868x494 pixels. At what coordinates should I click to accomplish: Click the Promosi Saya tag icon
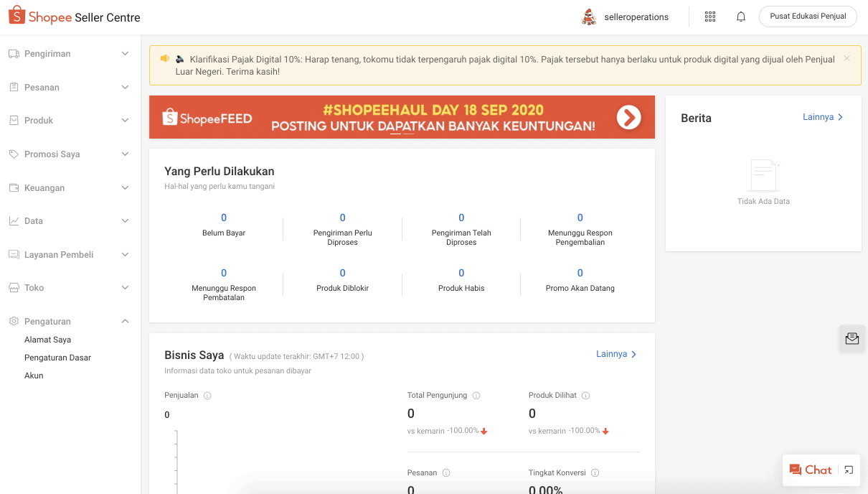click(14, 154)
